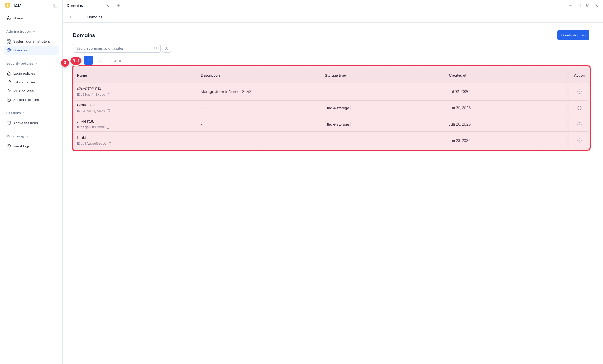Collapse the sidebar panel icon

55,6
